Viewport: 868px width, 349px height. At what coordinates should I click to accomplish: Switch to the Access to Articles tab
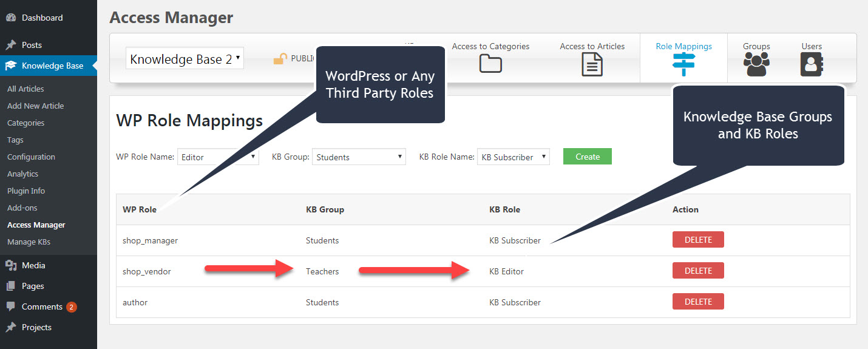pyautogui.click(x=592, y=58)
